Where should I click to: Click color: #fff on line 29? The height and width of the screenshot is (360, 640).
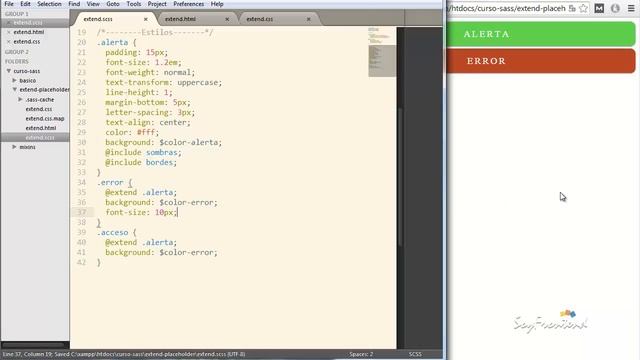coord(132,132)
